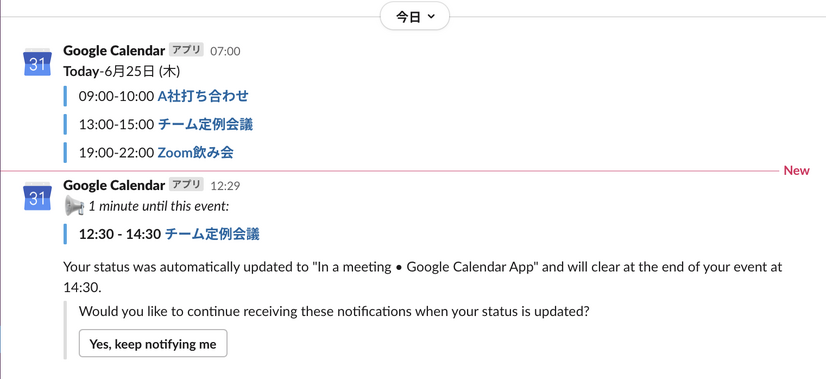This screenshot has width=826, height=379.
Task: Click the 07:00 message timestamp
Action: point(225,51)
